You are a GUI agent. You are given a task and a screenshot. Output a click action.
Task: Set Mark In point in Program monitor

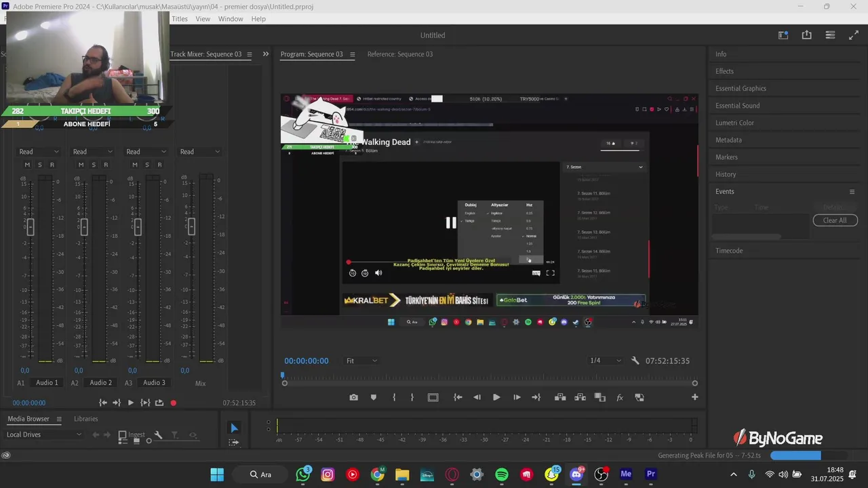tap(394, 398)
